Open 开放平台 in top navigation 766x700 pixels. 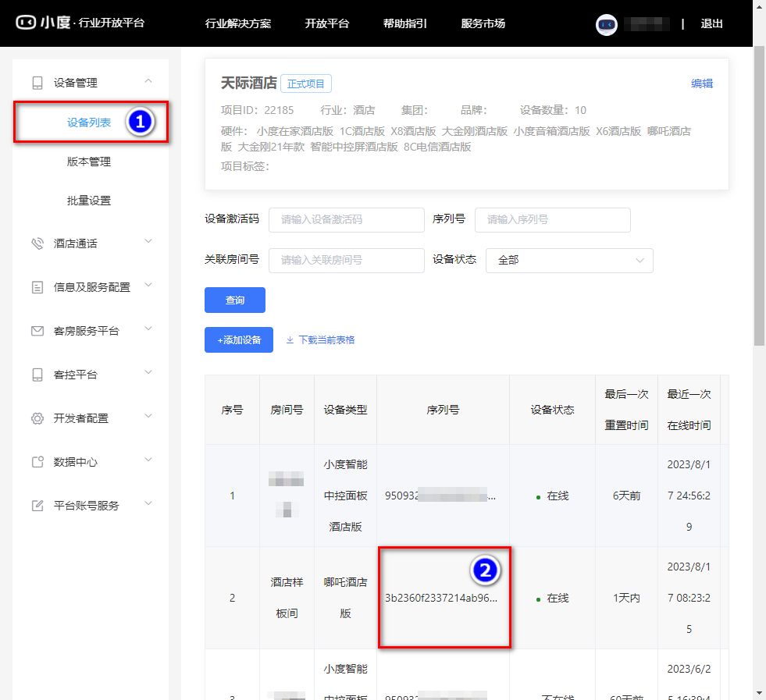click(x=327, y=23)
